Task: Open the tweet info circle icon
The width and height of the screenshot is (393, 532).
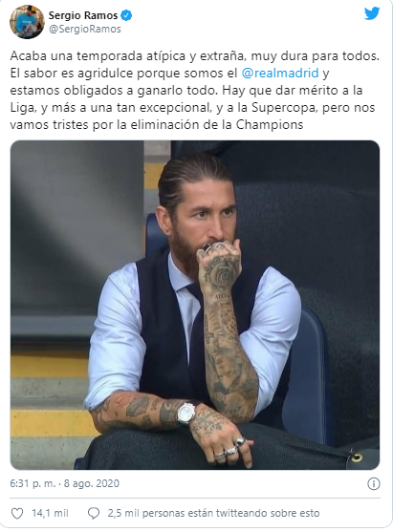Action: click(374, 483)
